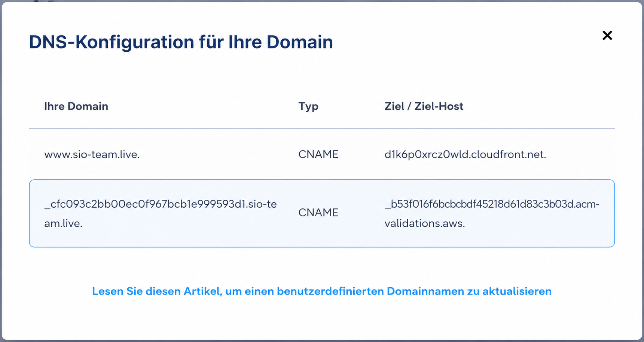Viewport: 644px width, 342px height.
Task: Click the 'Typ' column header
Action: pos(308,107)
